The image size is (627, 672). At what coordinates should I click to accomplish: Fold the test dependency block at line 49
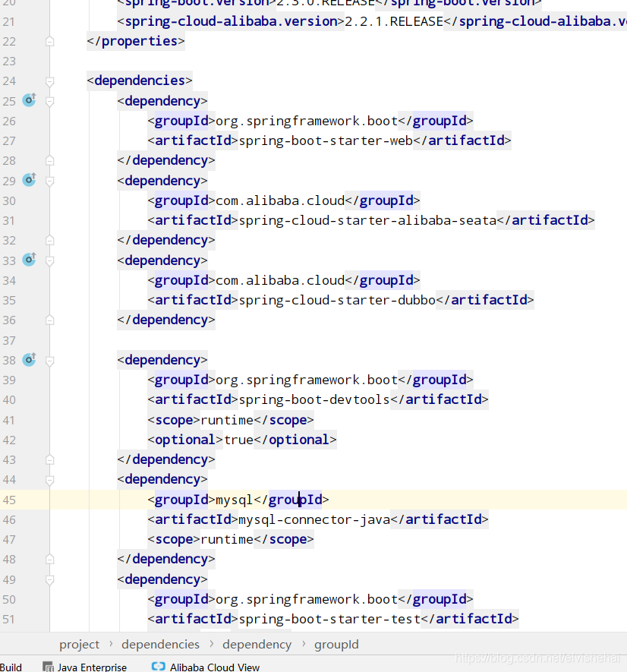(x=49, y=580)
